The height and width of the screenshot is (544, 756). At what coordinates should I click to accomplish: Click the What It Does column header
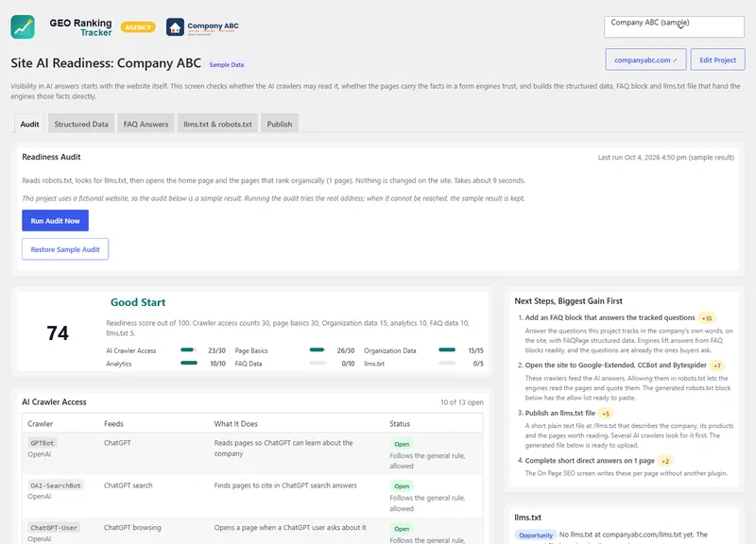pos(235,424)
